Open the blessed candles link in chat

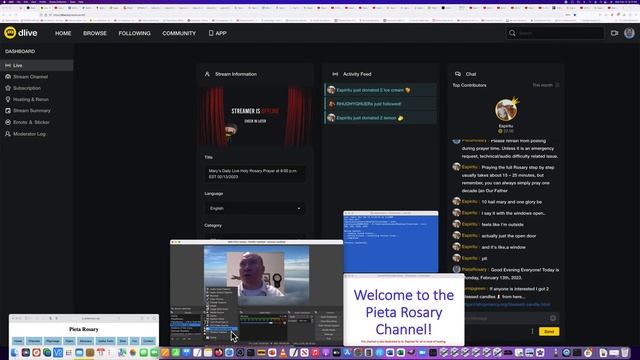[507, 304]
